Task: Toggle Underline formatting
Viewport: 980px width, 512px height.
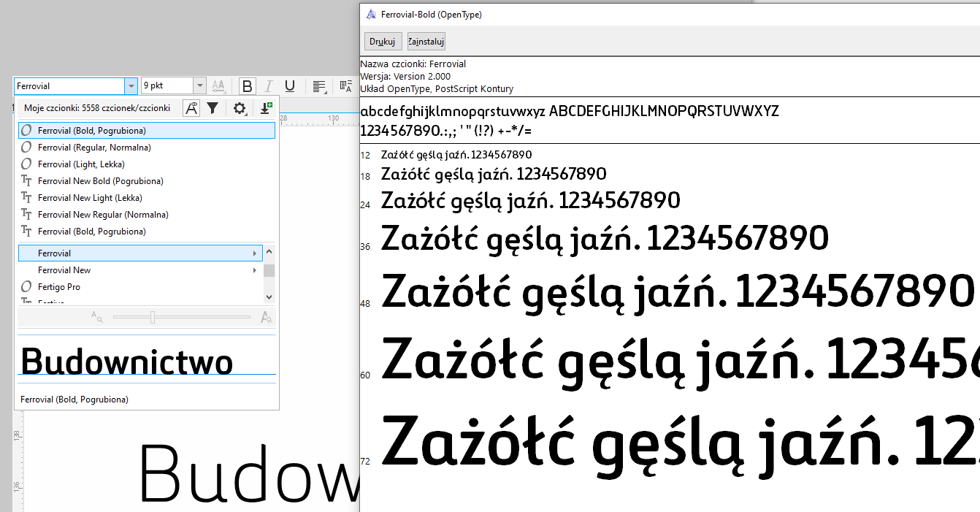Action: point(290,86)
